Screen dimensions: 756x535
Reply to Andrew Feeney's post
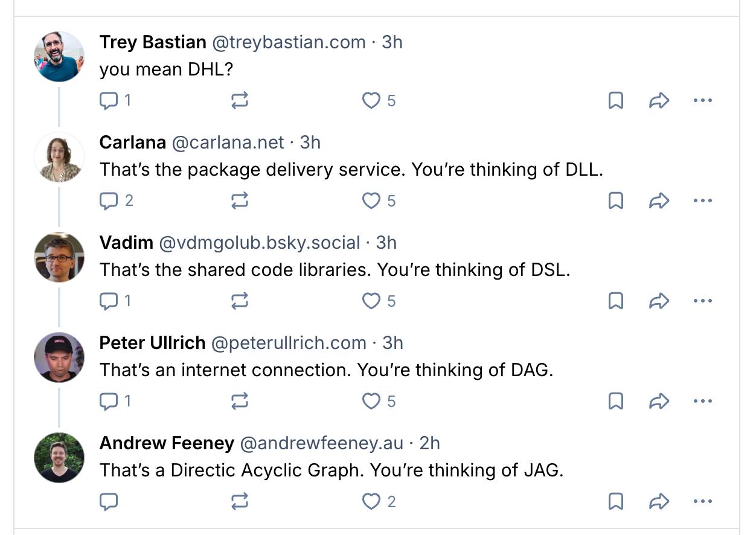(x=108, y=501)
